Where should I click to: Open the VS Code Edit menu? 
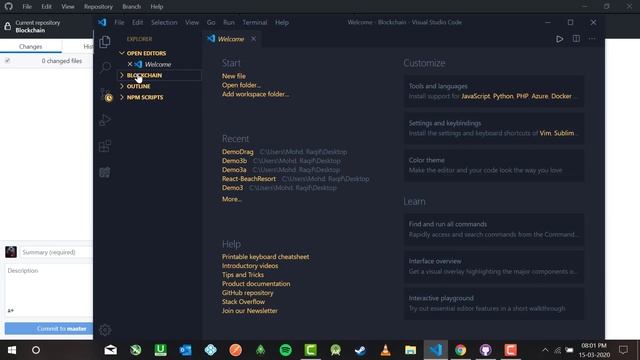tap(138, 22)
